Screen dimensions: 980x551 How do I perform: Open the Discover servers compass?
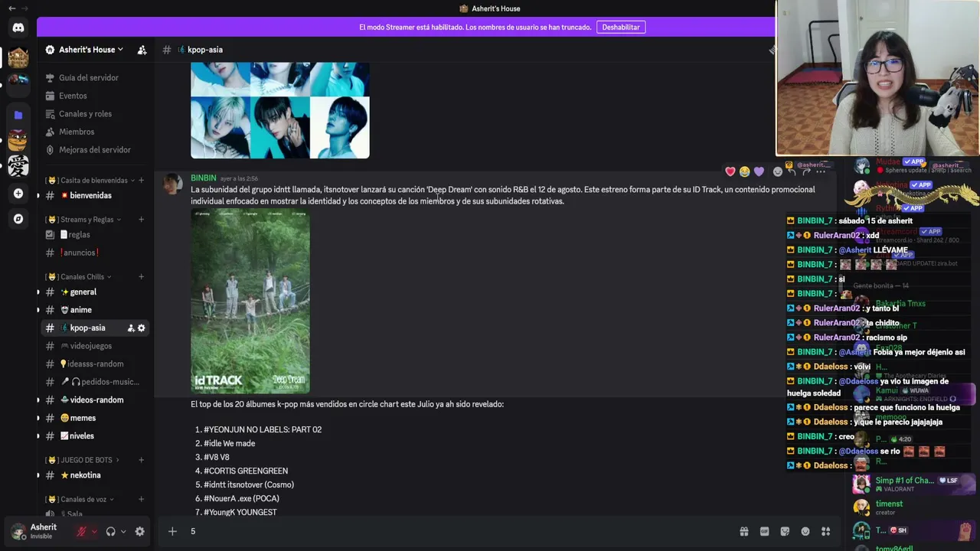18,219
